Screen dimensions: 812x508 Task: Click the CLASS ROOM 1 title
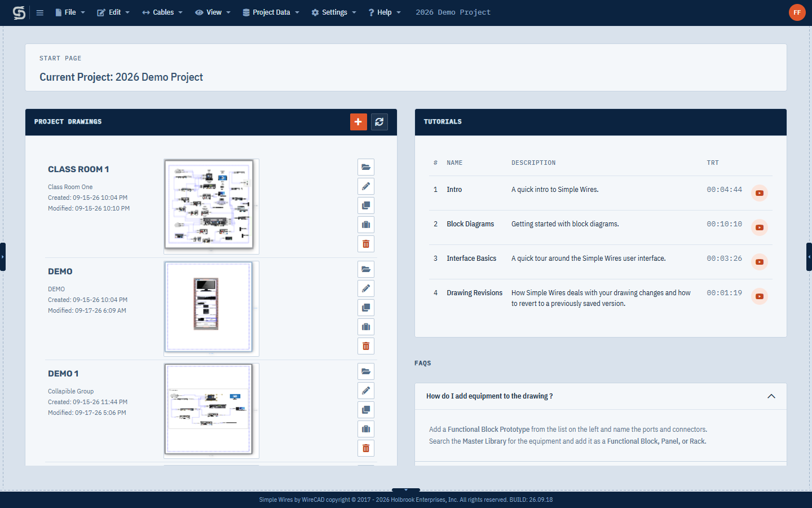[x=78, y=169]
